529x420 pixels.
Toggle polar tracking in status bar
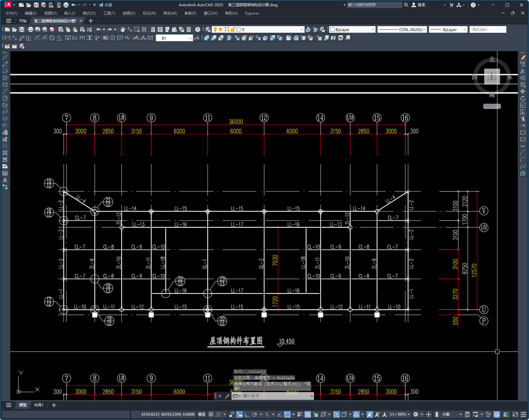point(255,414)
